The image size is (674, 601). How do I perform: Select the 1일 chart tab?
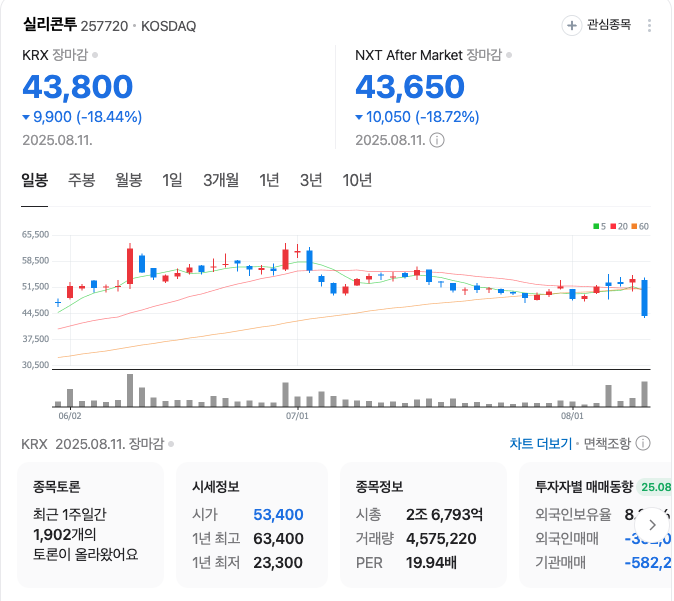[x=172, y=180]
